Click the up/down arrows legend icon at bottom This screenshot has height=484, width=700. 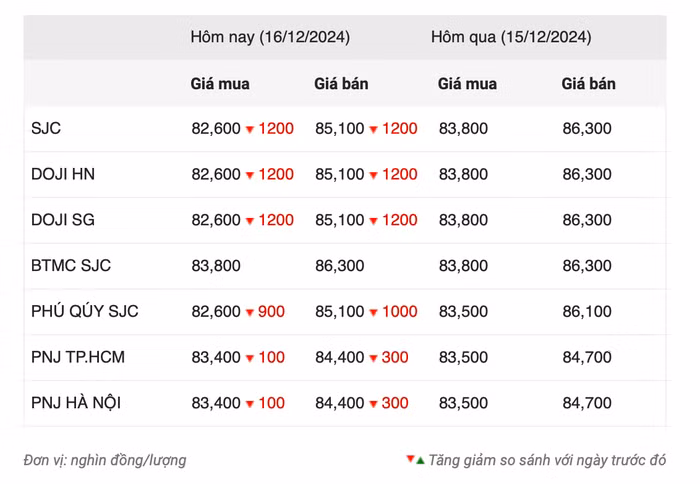(415, 460)
